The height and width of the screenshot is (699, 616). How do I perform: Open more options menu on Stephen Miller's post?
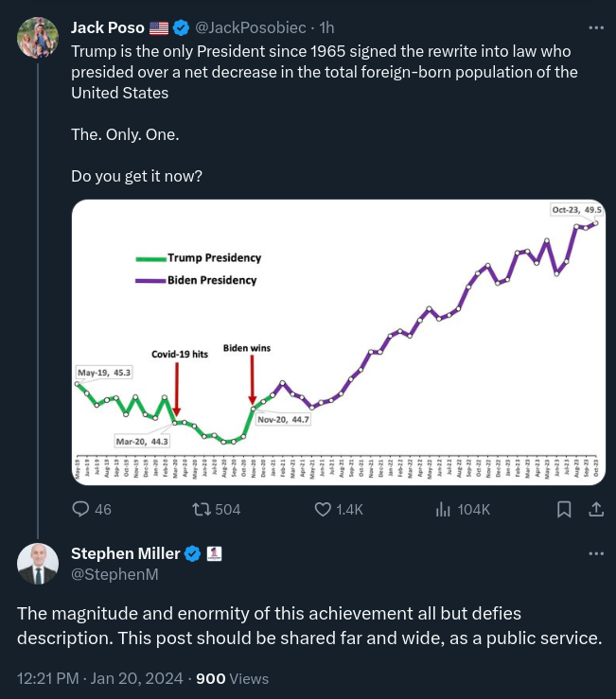coord(596,553)
